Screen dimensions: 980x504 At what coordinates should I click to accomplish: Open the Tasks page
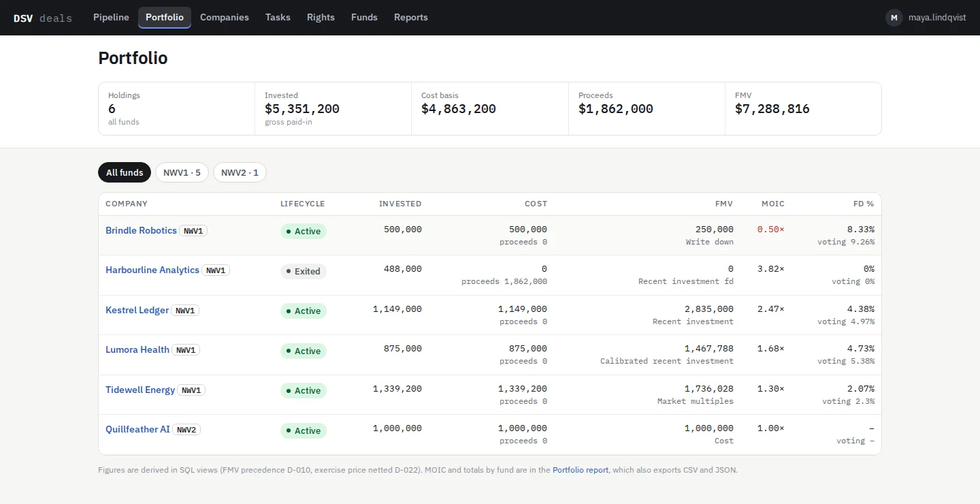(x=278, y=17)
